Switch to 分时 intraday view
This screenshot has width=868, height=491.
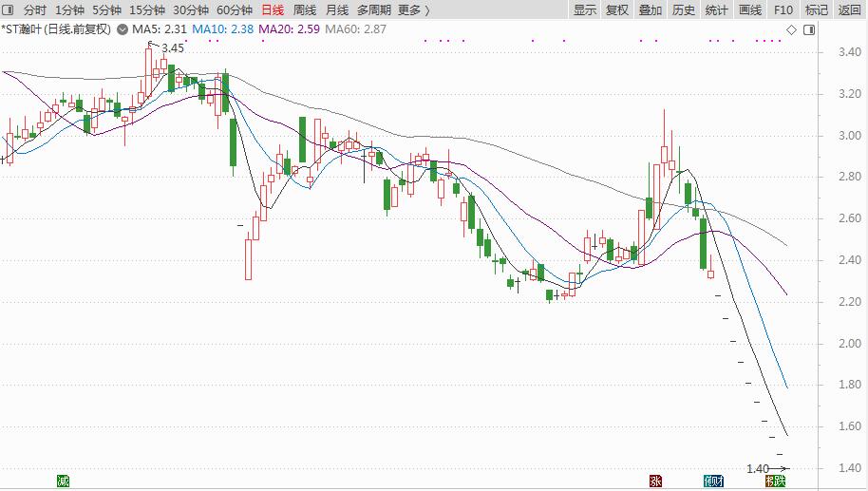coord(34,10)
